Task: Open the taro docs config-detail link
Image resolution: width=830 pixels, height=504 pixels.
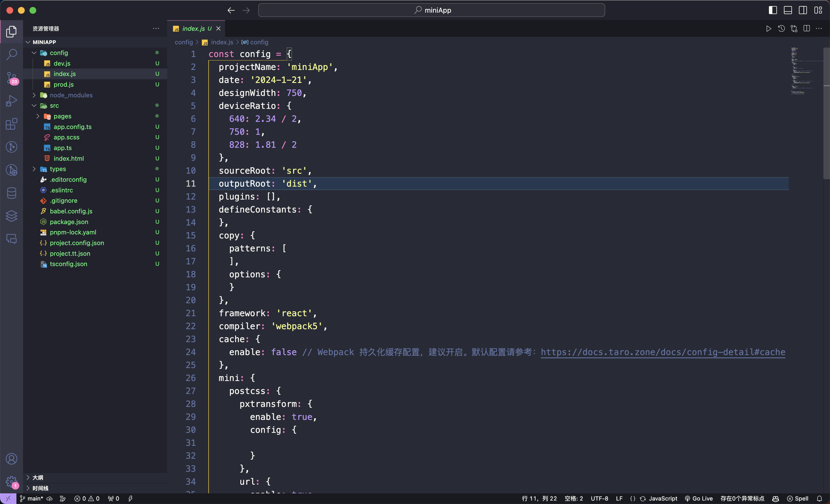Action: point(663,352)
